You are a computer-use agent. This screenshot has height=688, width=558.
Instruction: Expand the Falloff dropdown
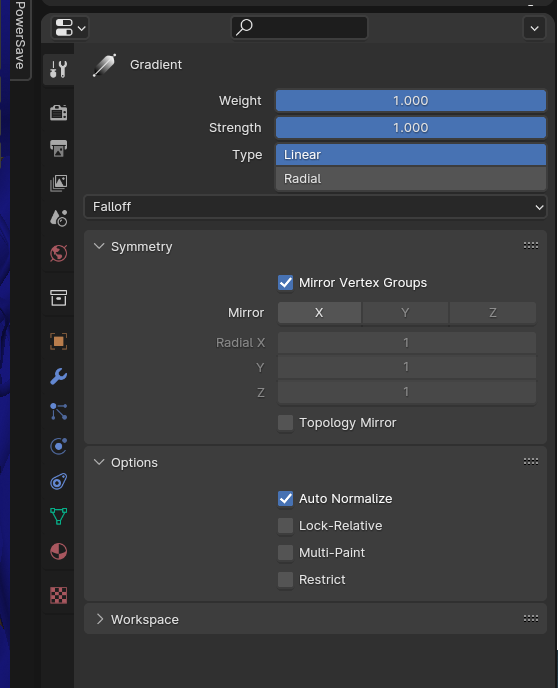[315, 207]
